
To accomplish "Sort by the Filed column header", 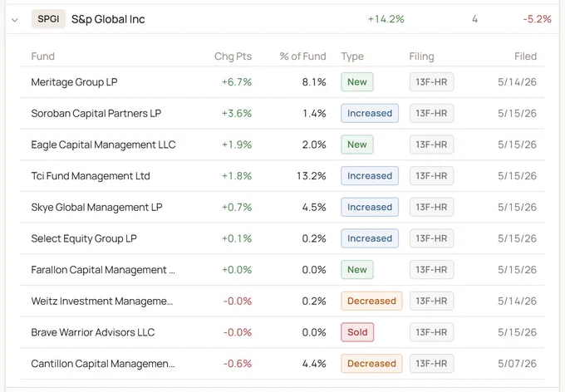I will click(x=525, y=56).
